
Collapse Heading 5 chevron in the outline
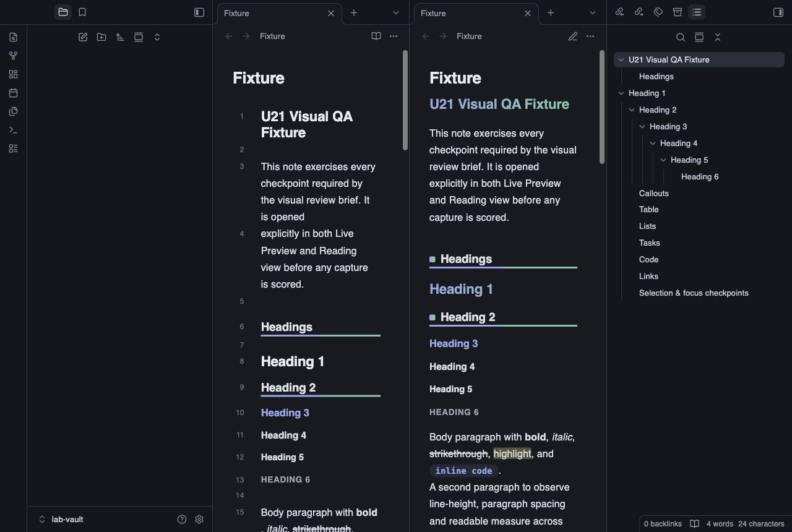(x=663, y=160)
